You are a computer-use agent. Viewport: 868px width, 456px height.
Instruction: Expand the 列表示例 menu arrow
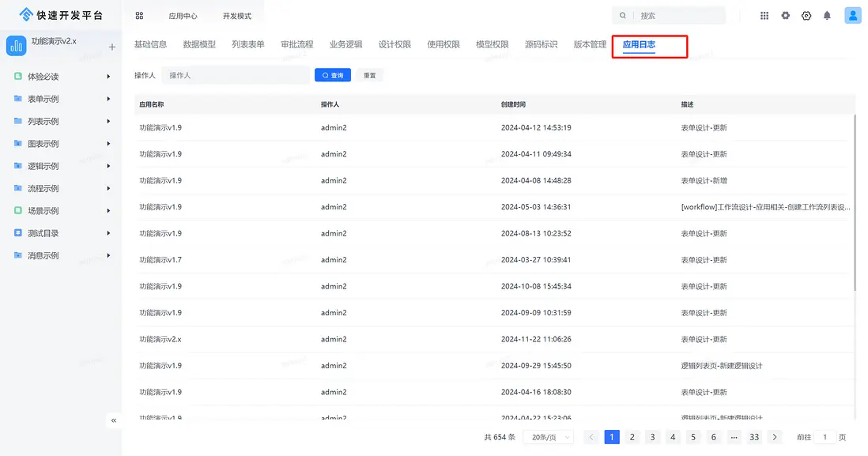click(108, 121)
